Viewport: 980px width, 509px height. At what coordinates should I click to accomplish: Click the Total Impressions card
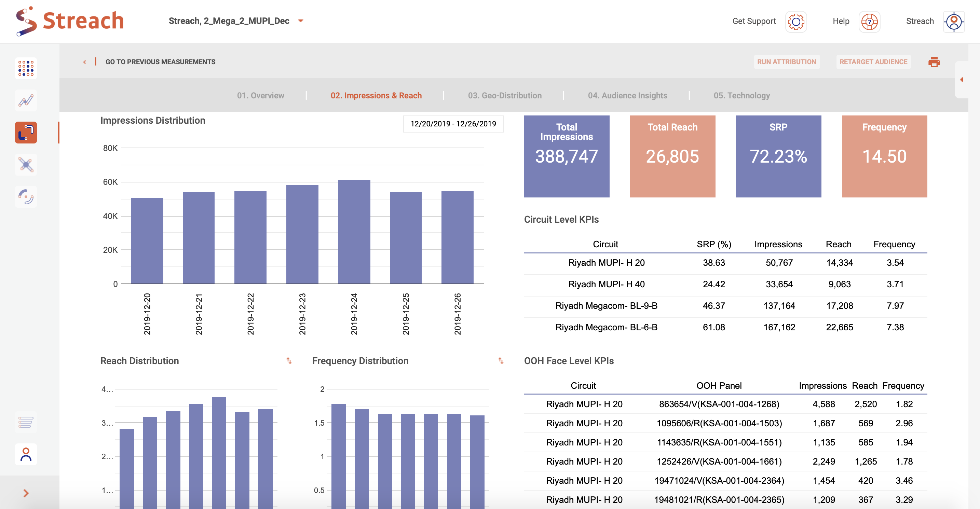tap(567, 156)
